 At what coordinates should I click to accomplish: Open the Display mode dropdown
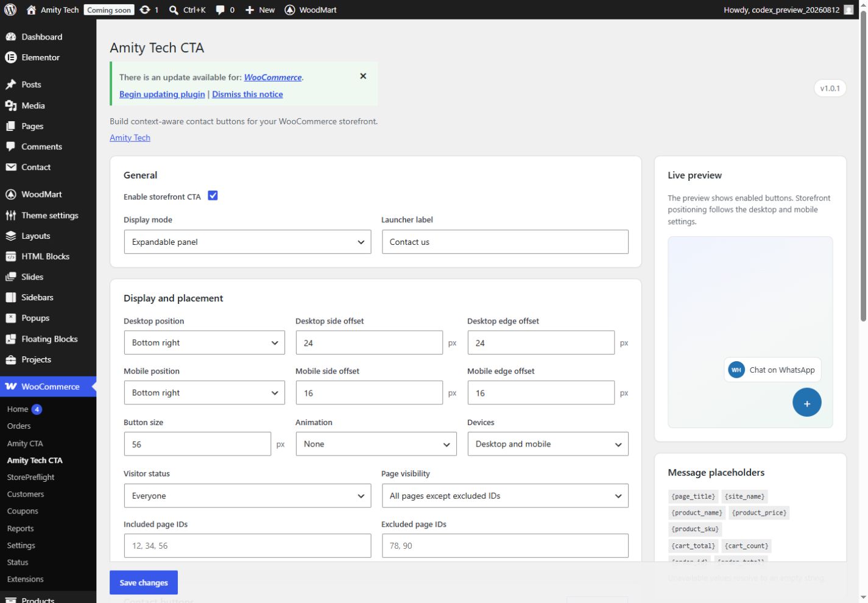(x=247, y=242)
